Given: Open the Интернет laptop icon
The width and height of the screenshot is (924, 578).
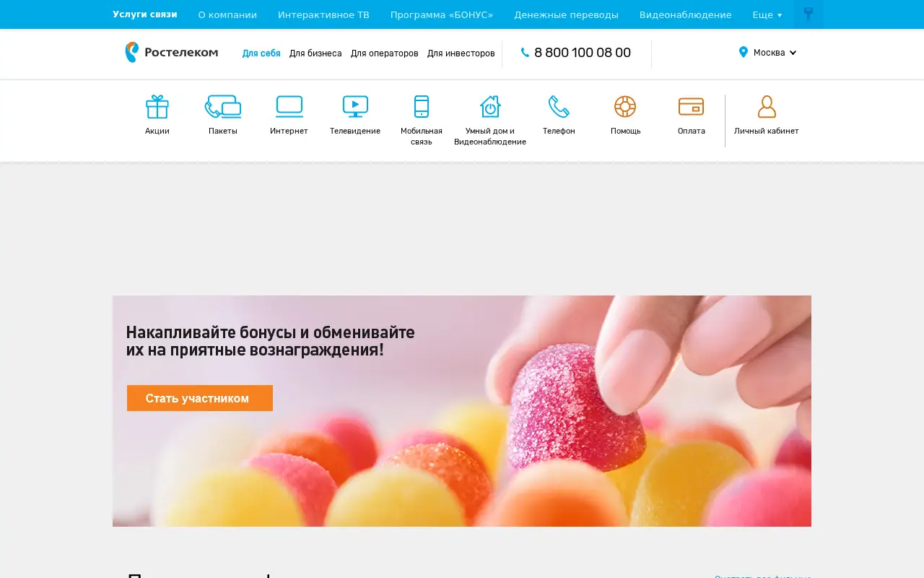Looking at the screenshot, I should click(289, 107).
